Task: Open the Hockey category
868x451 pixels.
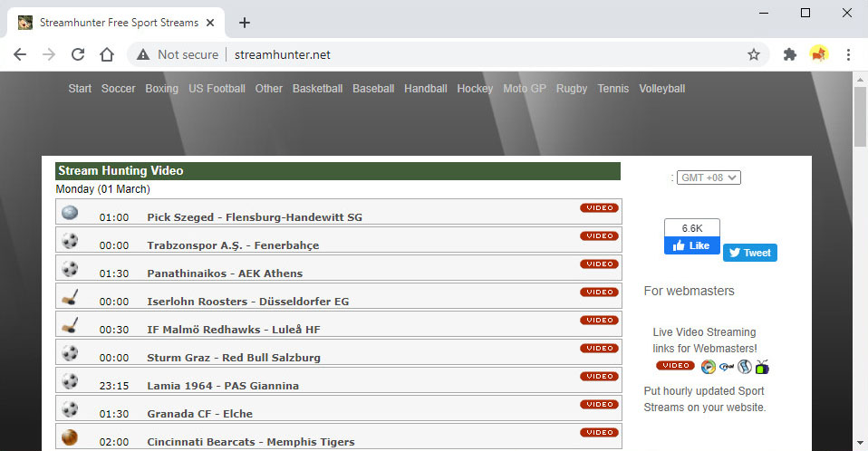Action: tap(475, 89)
